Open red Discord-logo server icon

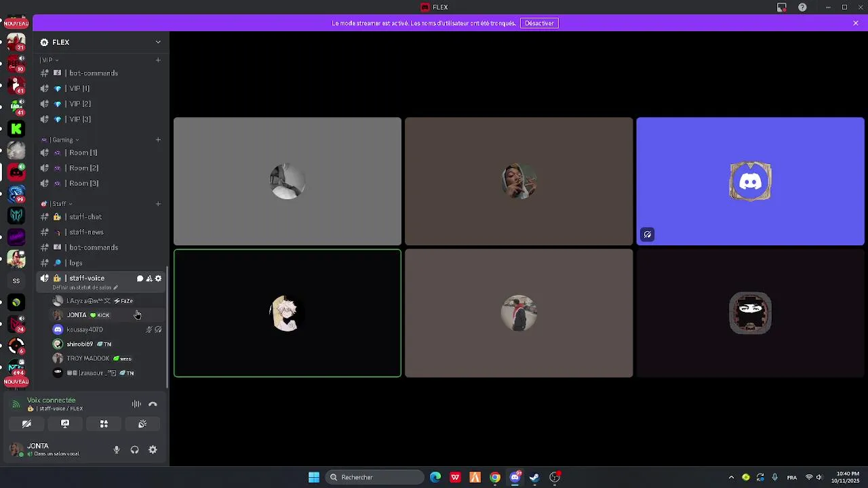(x=16, y=172)
